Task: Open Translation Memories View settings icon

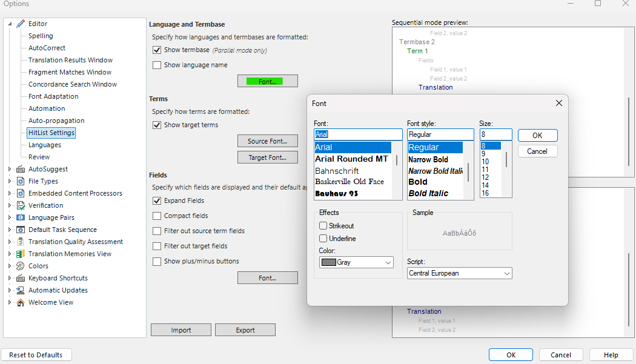Action: pos(20,253)
